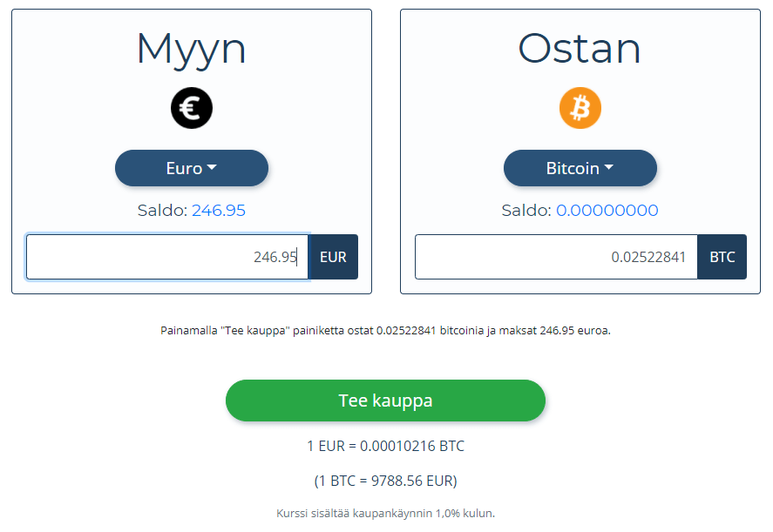Click the 1,0% trading fee note
This screenshot has width=773, height=532.
[x=386, y=513]
